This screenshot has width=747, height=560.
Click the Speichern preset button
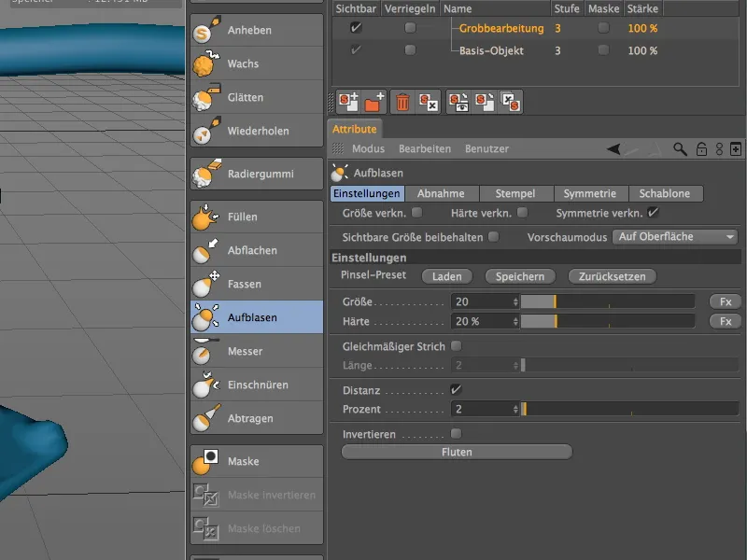(x=520, y=276)
